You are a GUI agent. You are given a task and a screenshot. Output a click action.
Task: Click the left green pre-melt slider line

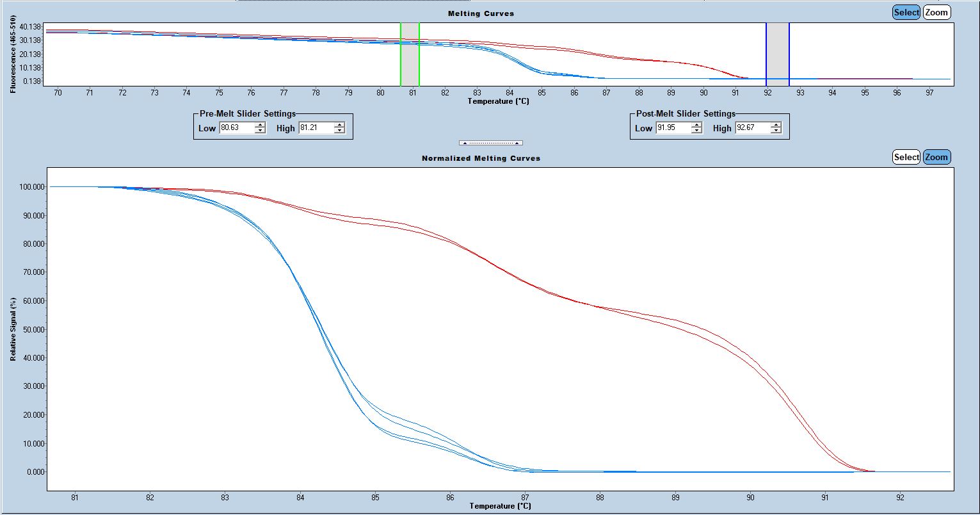click(x=401, y=54)
